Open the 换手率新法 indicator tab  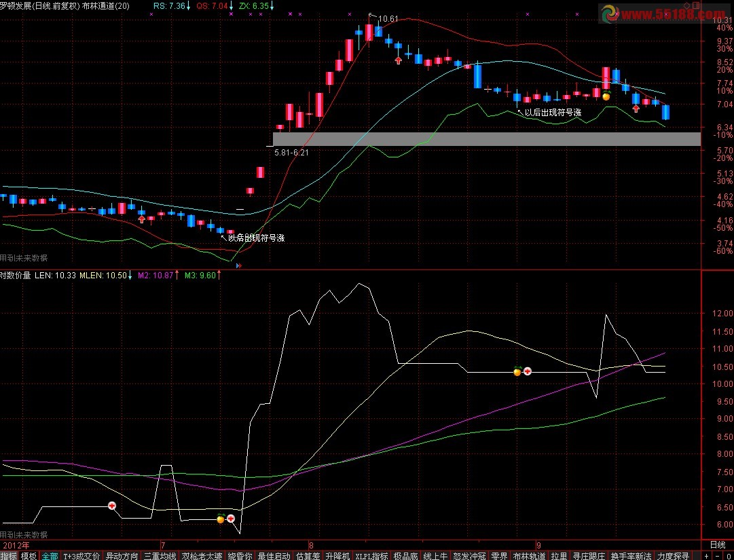631,556
